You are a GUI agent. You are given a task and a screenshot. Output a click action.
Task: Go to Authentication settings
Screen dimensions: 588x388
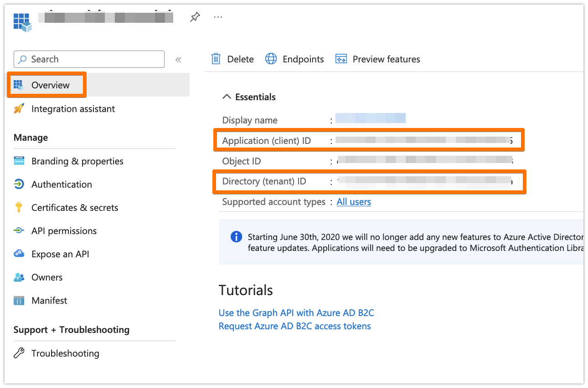pyautogui.click(x=62, y=184)
